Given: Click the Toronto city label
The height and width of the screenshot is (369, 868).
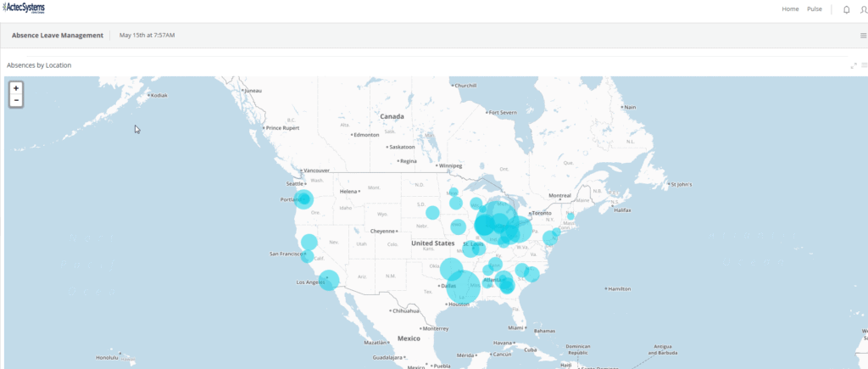Looking at the screenshot, I should (542, 213).
